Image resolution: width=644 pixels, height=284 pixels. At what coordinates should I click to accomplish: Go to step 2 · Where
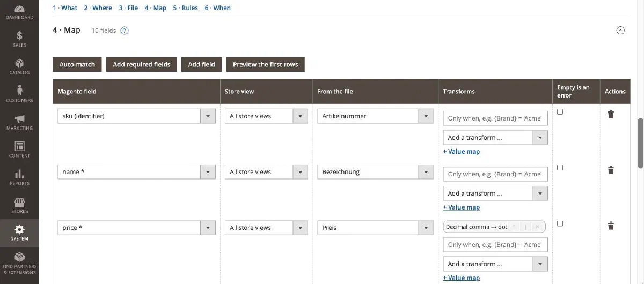(98, 8)
